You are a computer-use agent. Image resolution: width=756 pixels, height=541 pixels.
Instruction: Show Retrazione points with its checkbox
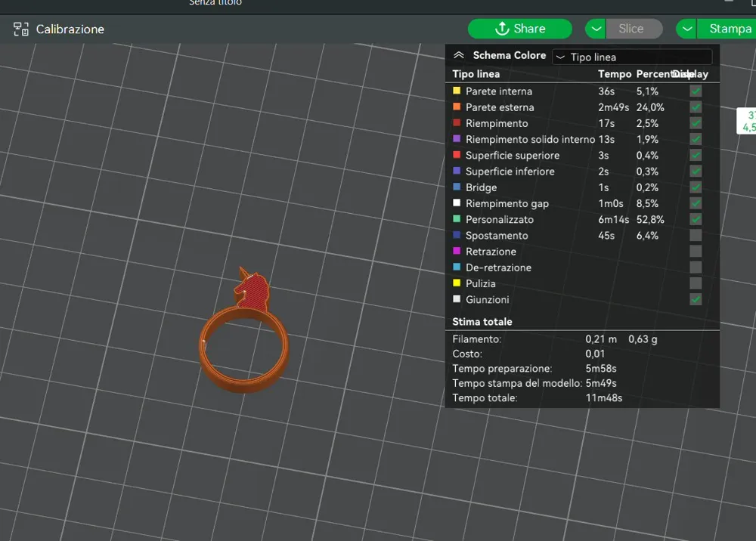coord(696,252)
